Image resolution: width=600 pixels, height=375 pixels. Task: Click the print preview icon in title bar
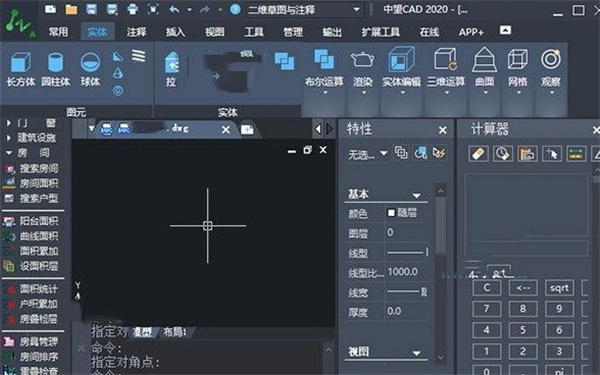coord(153,9)
